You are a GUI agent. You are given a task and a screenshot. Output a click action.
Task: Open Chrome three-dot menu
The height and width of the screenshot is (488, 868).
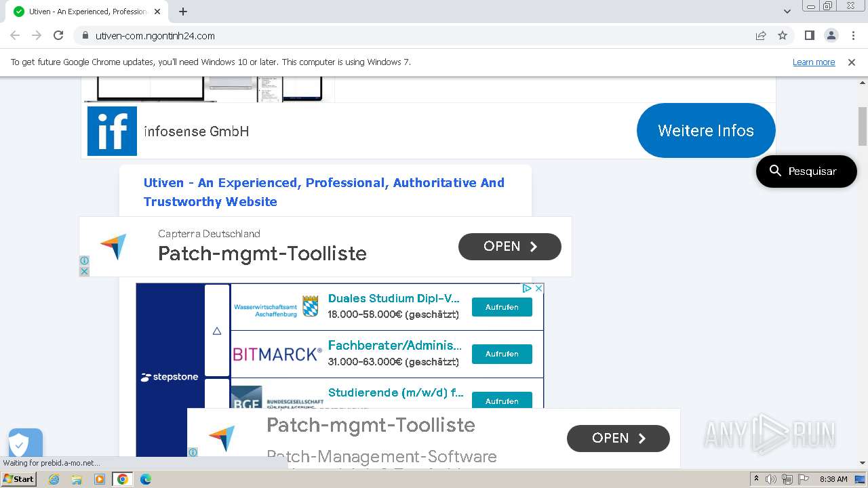[853, 36]
